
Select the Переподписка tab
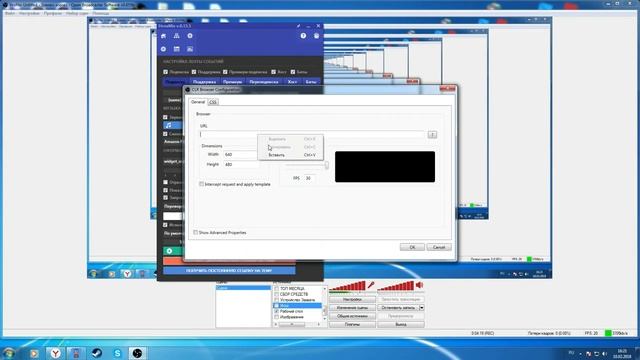[264, 82]
